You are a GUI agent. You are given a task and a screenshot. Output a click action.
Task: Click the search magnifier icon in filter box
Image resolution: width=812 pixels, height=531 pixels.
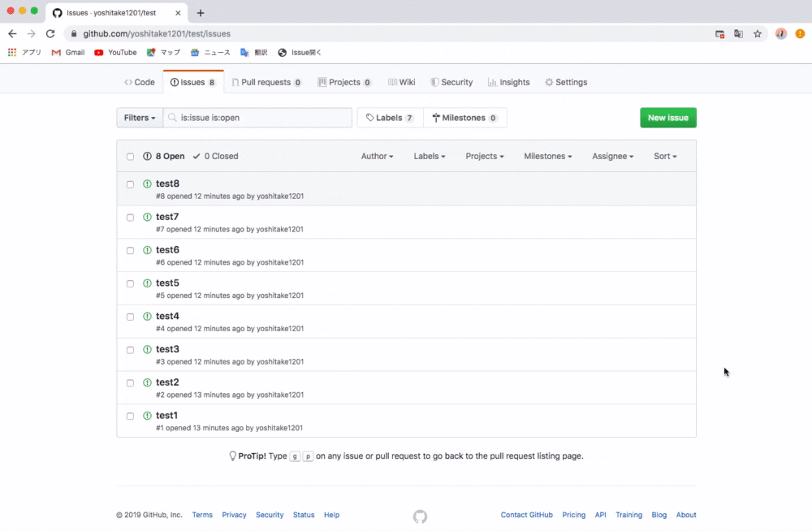click(x=172, y=118)
